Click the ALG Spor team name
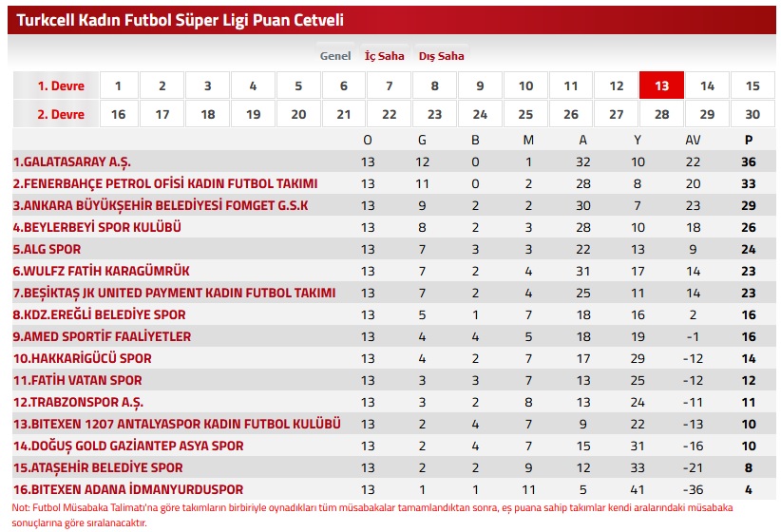 click(x=47, y=249)
